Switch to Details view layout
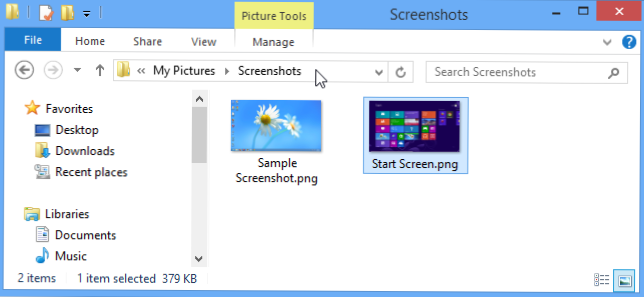 click(601, 280)
